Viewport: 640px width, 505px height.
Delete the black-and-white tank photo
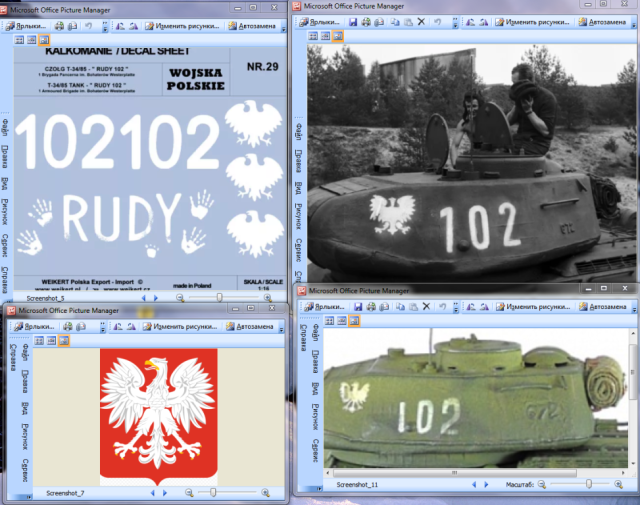click(421, 22)
